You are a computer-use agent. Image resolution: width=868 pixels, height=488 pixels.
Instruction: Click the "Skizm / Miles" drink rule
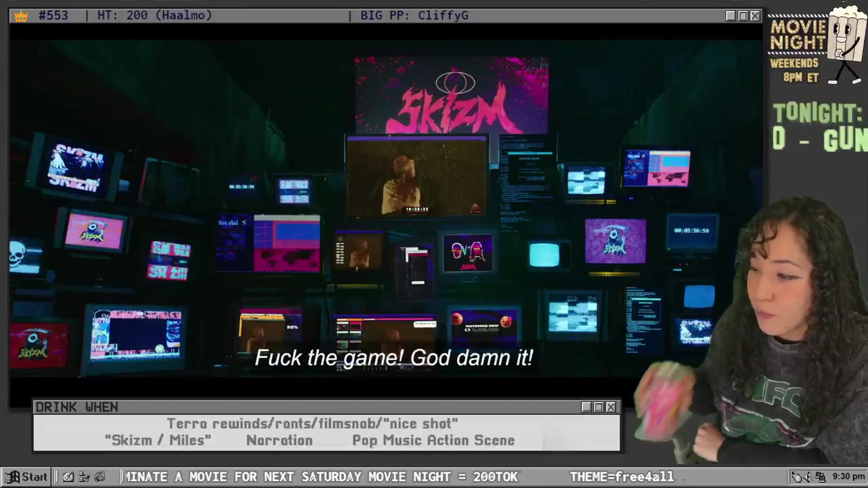pos(158,440)
